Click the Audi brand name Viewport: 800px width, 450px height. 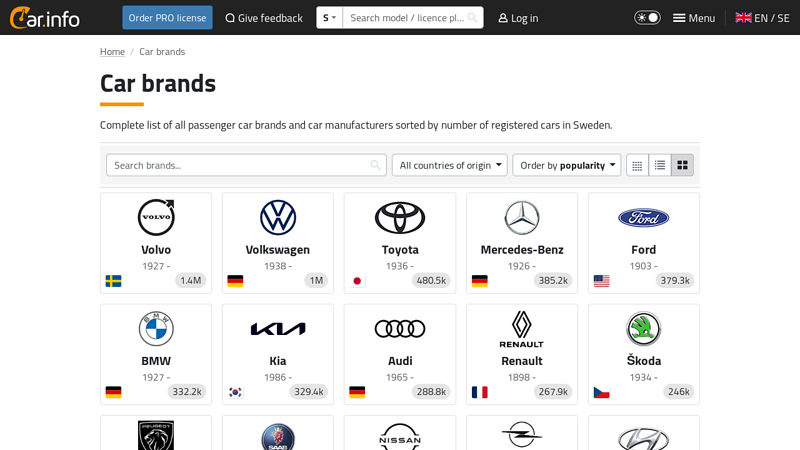(x=400, y=361)
